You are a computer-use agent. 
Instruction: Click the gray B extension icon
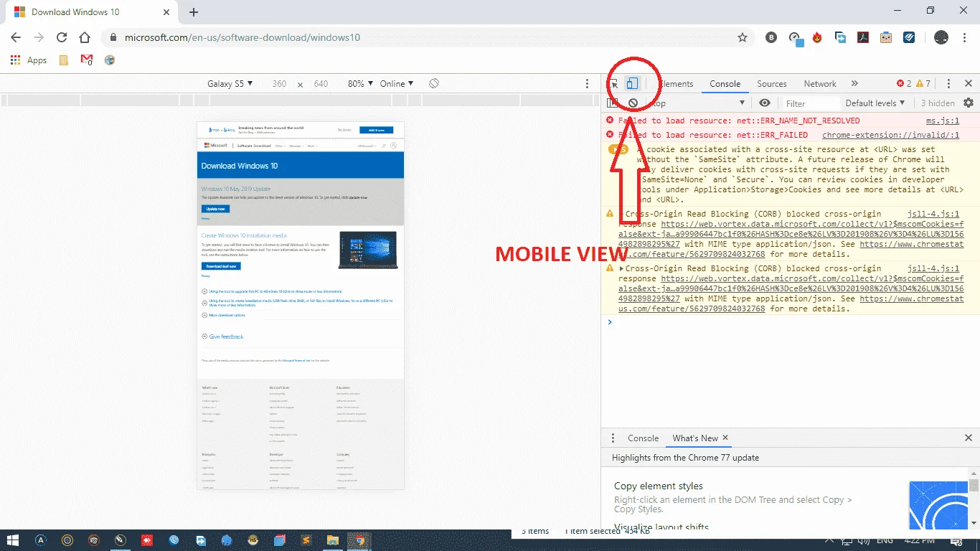tap(771, 37)
